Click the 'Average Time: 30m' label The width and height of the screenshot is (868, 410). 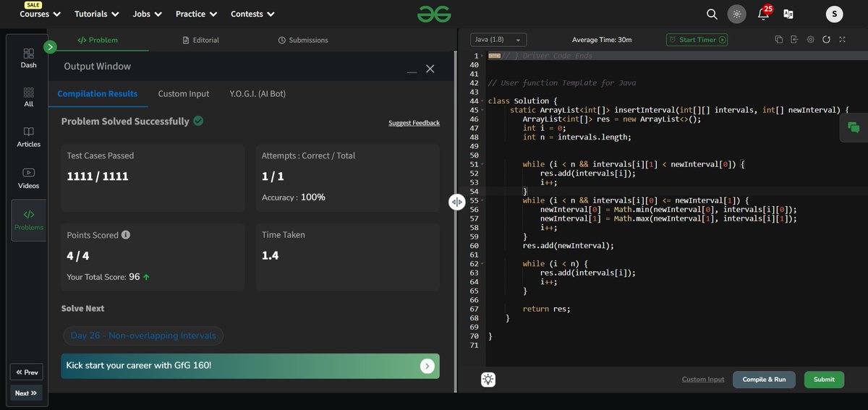coord(601,40)
